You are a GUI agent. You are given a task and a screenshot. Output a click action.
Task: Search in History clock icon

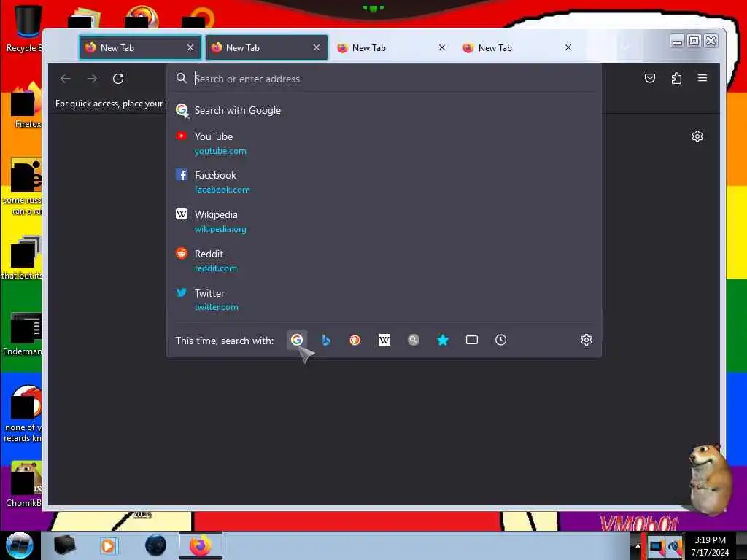[500, 340]
